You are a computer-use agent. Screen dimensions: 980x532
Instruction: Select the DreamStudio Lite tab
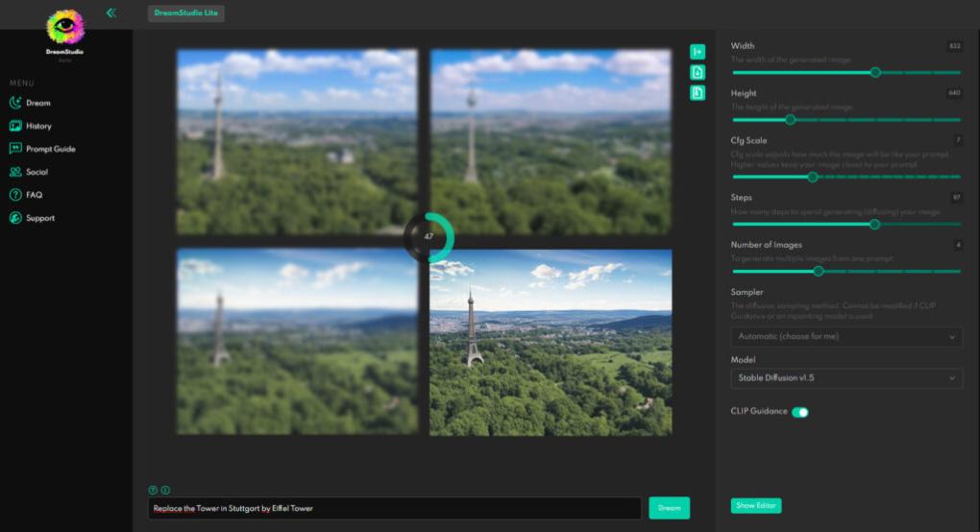click(x=186, y=12)
